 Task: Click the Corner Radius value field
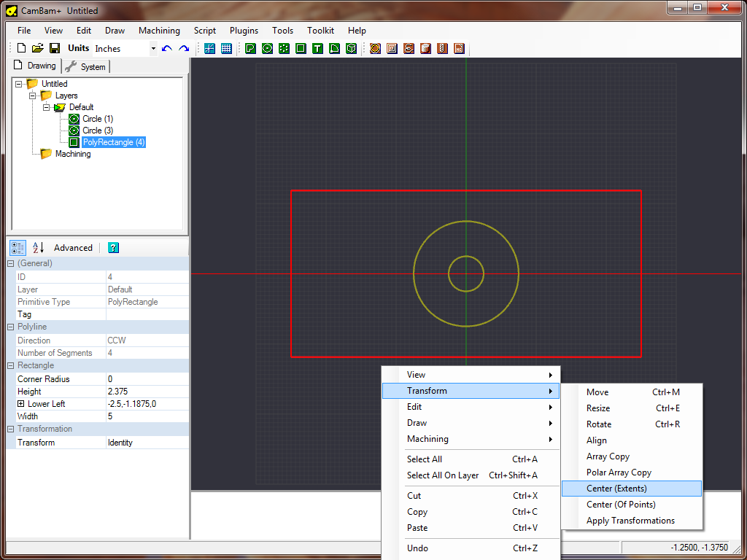tap(147, 379)
